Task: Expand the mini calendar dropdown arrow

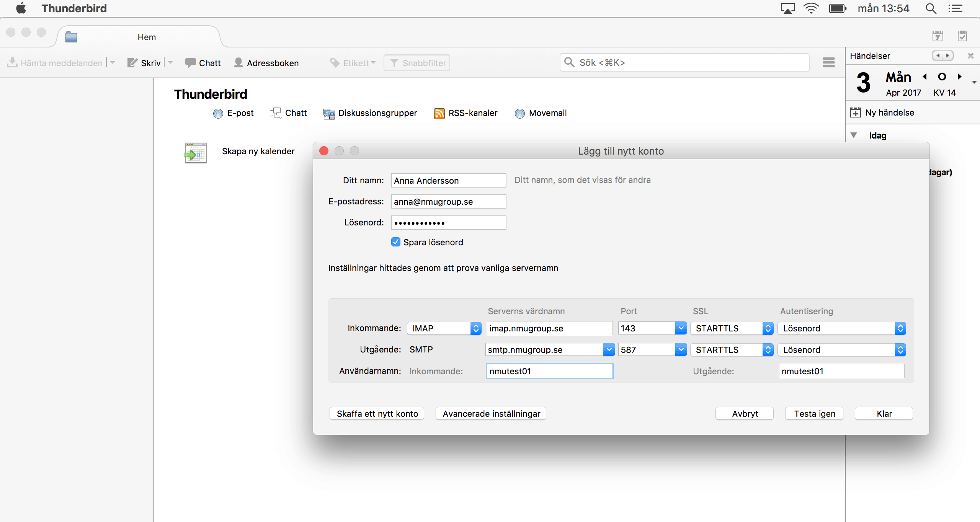Action: coord(974,82)
